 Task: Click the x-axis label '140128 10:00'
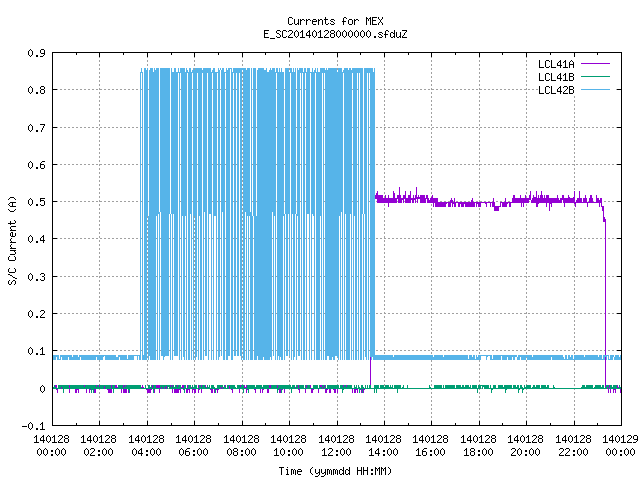pos(288,446)
